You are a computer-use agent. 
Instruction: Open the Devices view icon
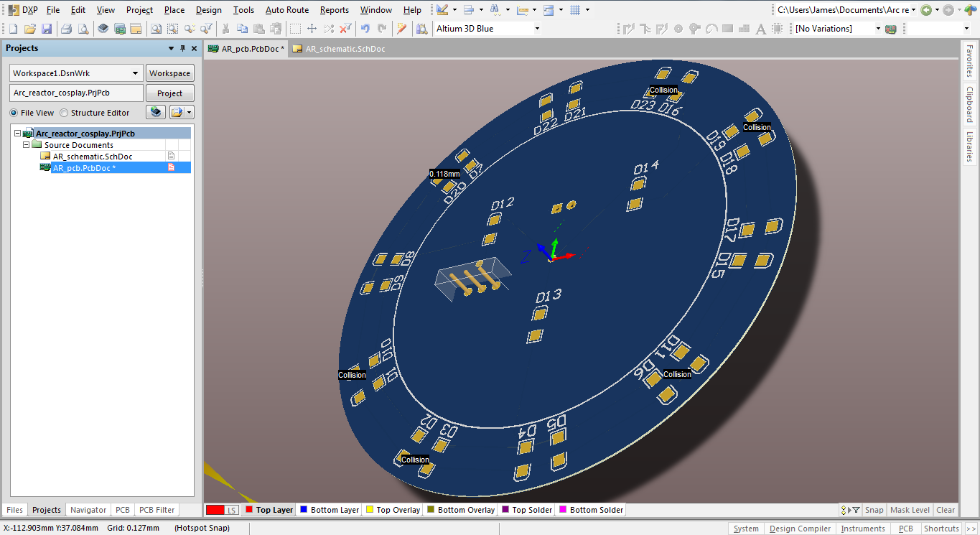pos(103,29)
